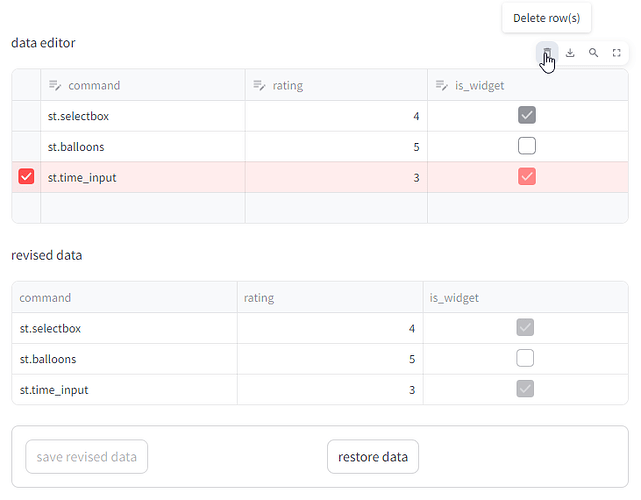
Task: Click the edit icon in rating header
Action: click(259, 86)
